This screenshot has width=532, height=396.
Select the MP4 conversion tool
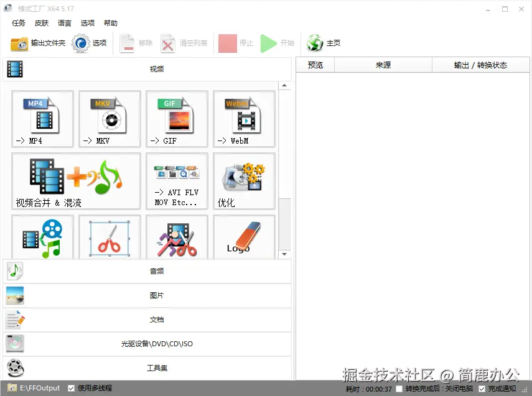pyautogui.click(x=42, y=119)
